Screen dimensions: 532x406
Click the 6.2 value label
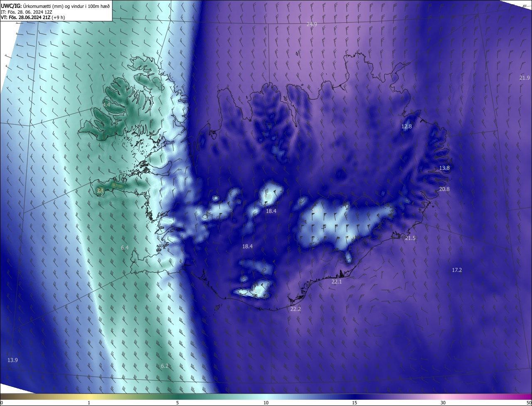[165, 366]
